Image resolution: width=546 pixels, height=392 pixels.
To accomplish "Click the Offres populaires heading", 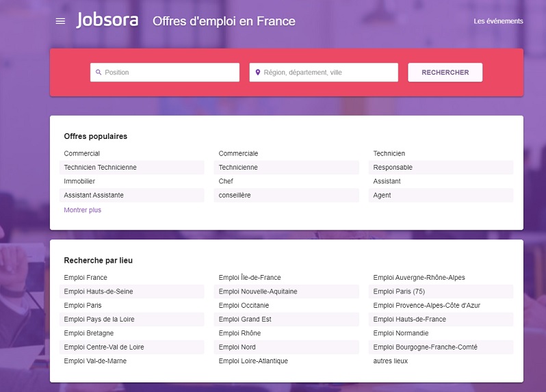I will [x=95, y=136].
